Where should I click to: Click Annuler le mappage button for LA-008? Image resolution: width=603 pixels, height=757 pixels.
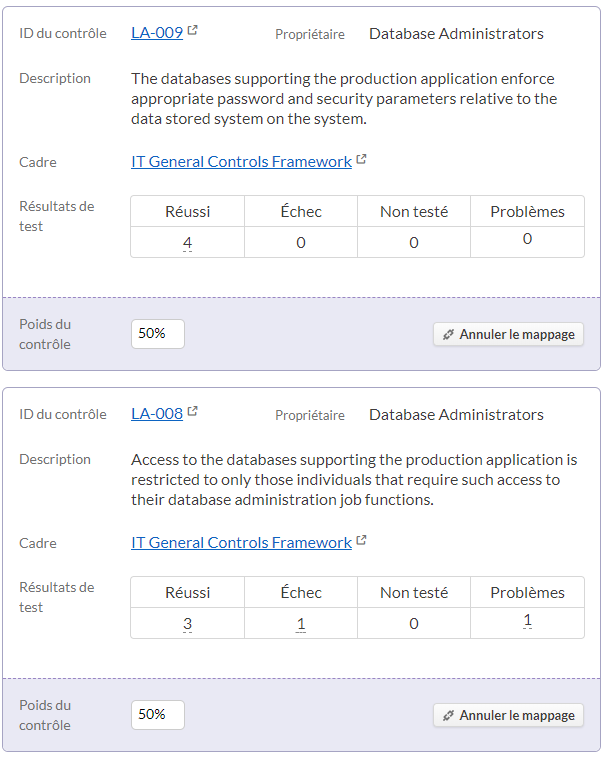click(x=508, y=715)
